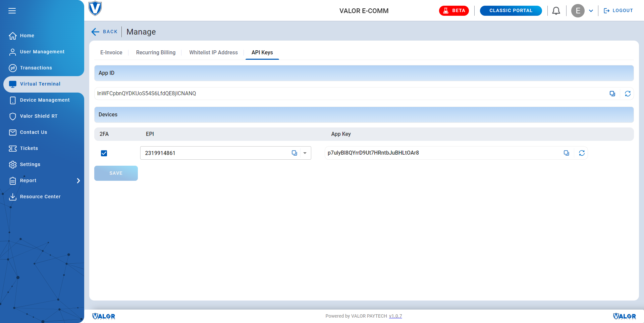Viewport: 644px width, 323px height.
Task: Open the notifications bell
Action: [556, 11]
